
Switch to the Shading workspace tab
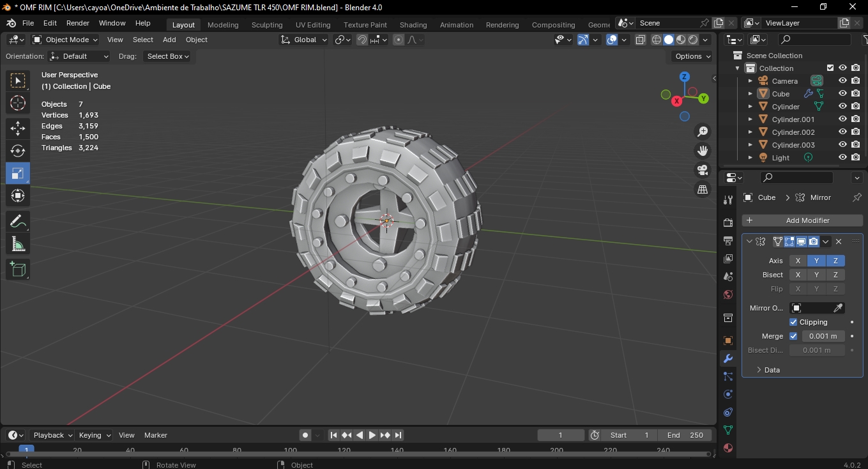pos(413,25)
